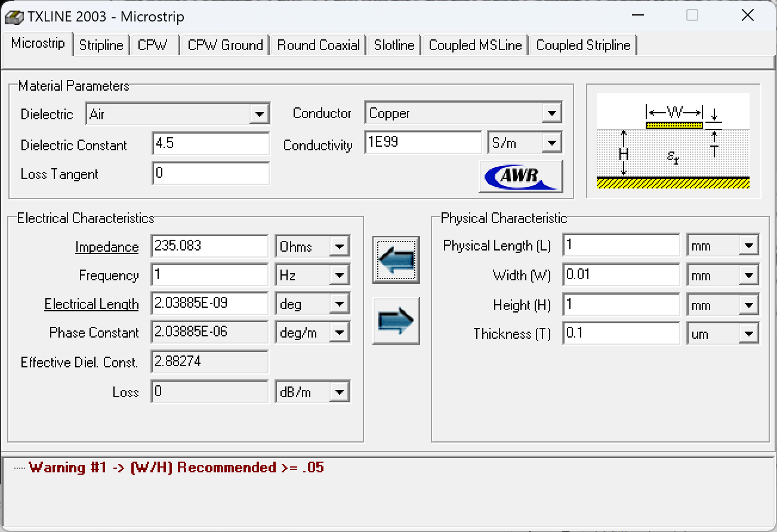Click the Thickness (T) input field
This screenshot has width=777, height=532.
click(621, 333)
